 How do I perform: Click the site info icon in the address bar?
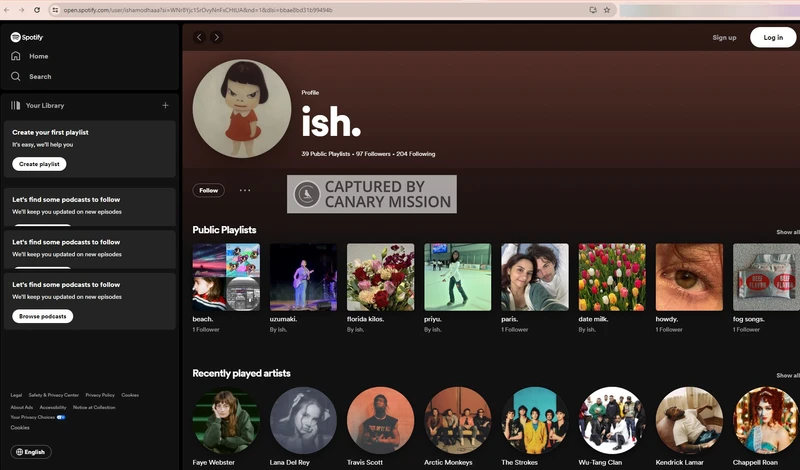(55, 10)
